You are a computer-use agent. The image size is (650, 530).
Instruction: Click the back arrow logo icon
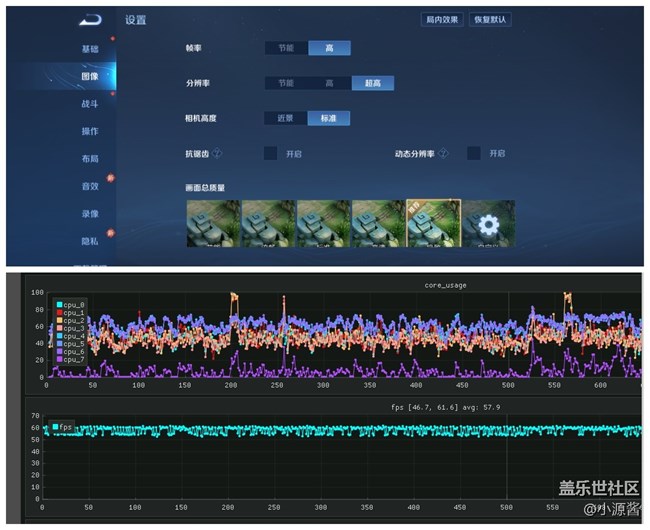(90, 20)
